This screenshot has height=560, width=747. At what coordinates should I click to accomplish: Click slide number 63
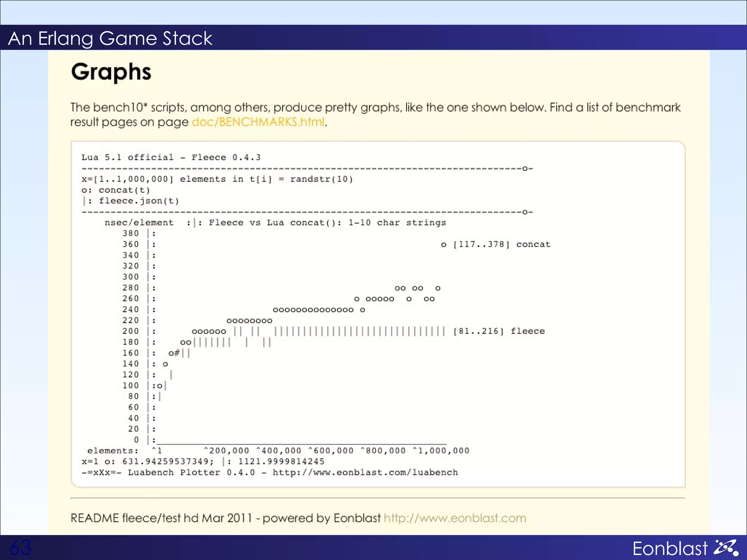click(20, 547)
